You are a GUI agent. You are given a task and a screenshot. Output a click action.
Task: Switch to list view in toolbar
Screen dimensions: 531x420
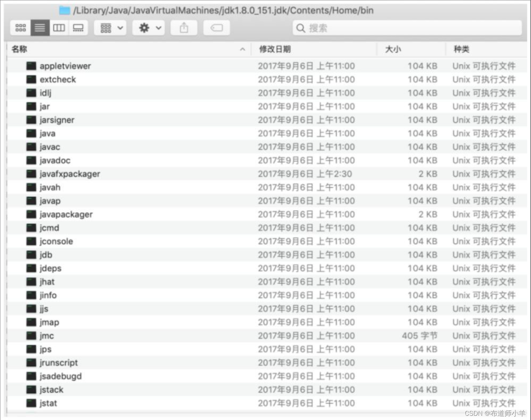coord(40,28)
